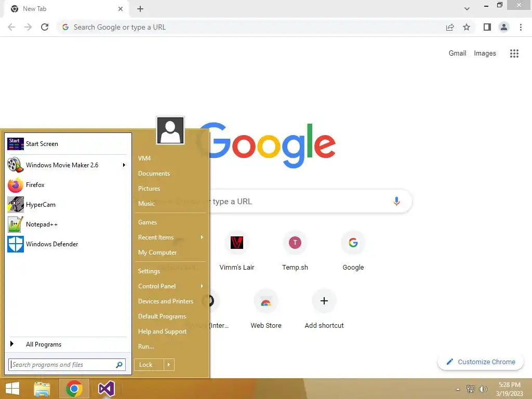Launch Windows Movie Maker 2.6
This screenshot has width=532, height=399.
(x=67, y=165)
